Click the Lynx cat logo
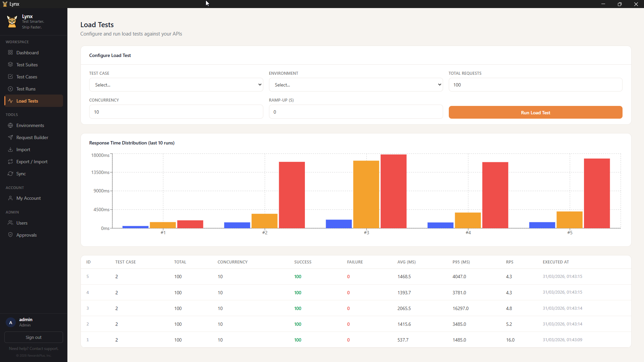This screenshot has width=644, height=362. [12, 21]
